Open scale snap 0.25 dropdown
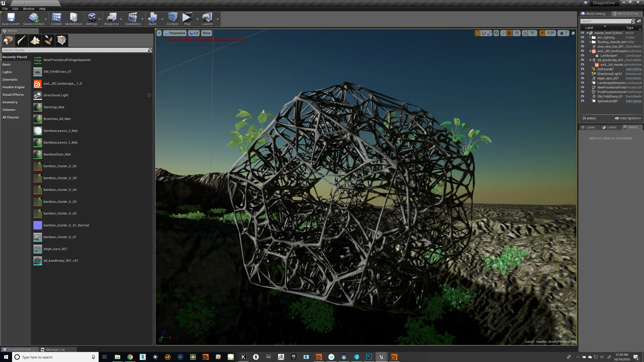644x362 pixels. coord(550,33)
